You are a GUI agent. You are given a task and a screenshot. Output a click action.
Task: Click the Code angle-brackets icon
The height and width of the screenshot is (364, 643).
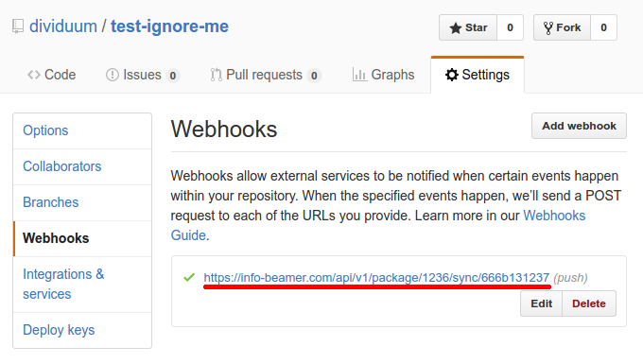pyautogui.click(x=34, y=75)
